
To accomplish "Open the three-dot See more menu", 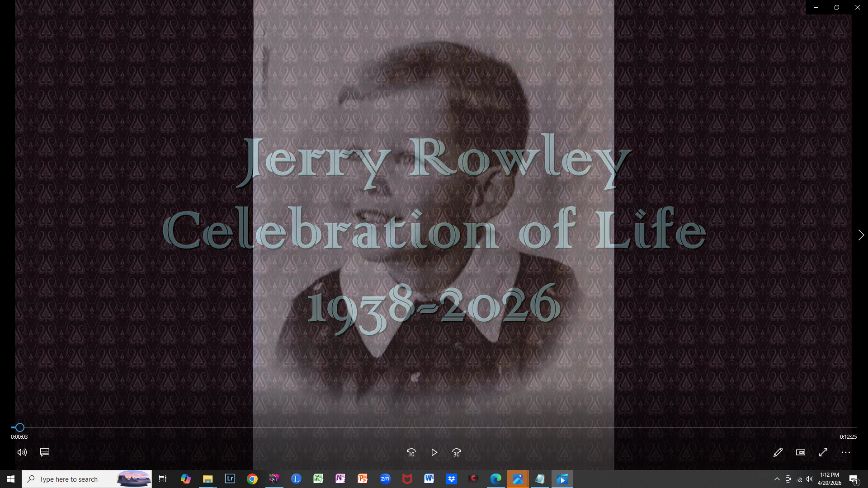I will click(x=846, y=452).
